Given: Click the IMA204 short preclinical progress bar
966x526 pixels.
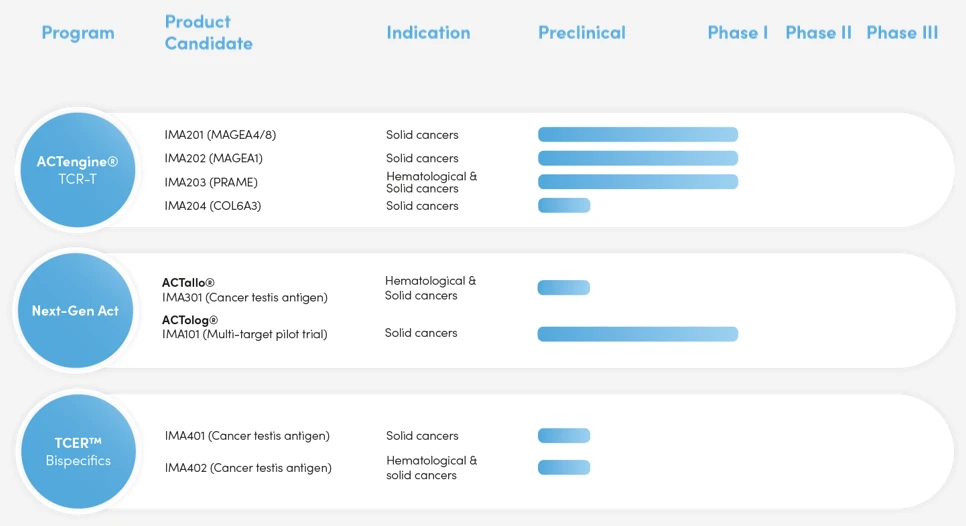Looking at the screenshot, I should [x=564, y=206].
